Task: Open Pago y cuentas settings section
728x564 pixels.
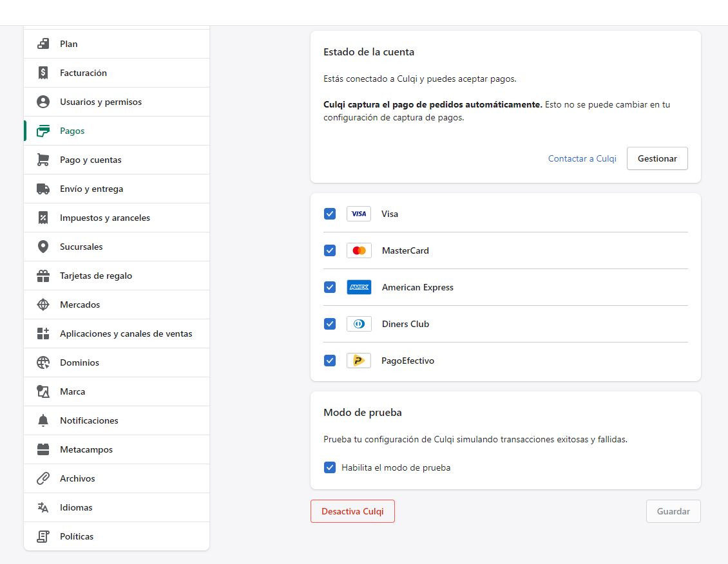Action: (91, 160)
